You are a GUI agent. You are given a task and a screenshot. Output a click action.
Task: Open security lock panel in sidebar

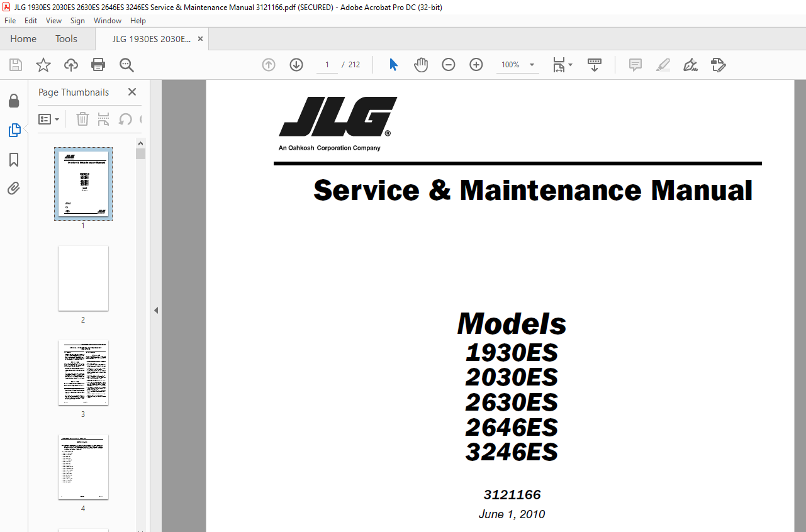click(14, 101)
